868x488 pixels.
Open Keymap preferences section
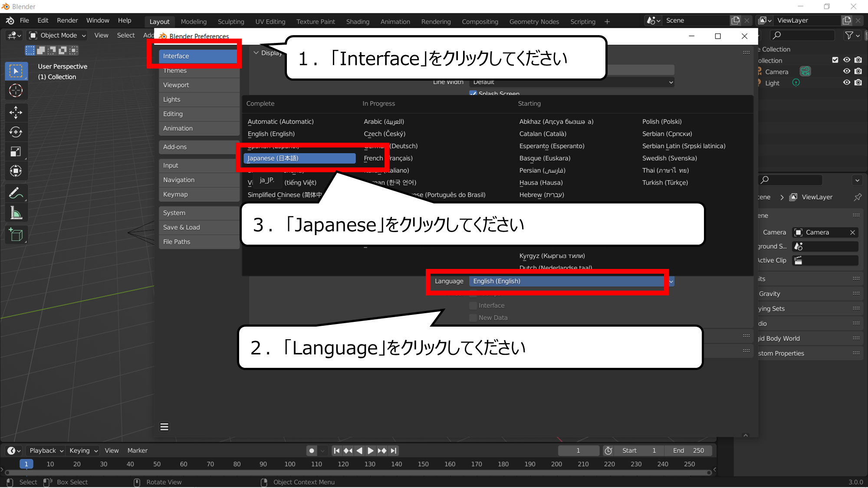pyautogui.click(x=199, y=194)
